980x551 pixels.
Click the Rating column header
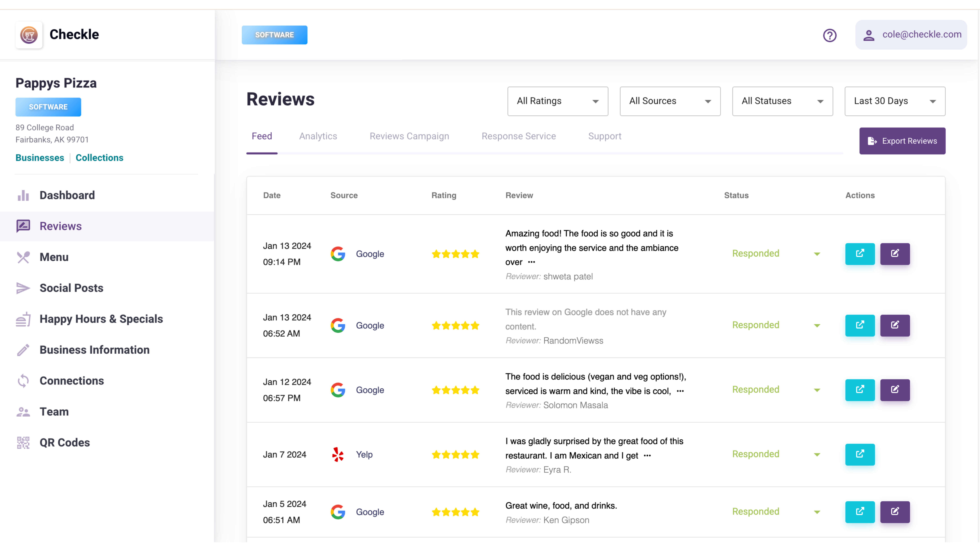tap(444, 195)
